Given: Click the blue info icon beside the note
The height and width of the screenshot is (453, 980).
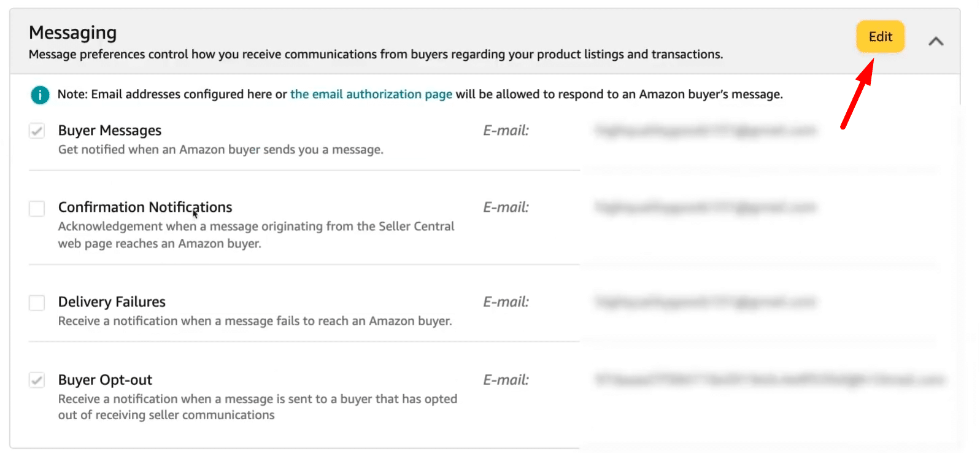Looking at the screenshot, I should [x=40, y=95].
